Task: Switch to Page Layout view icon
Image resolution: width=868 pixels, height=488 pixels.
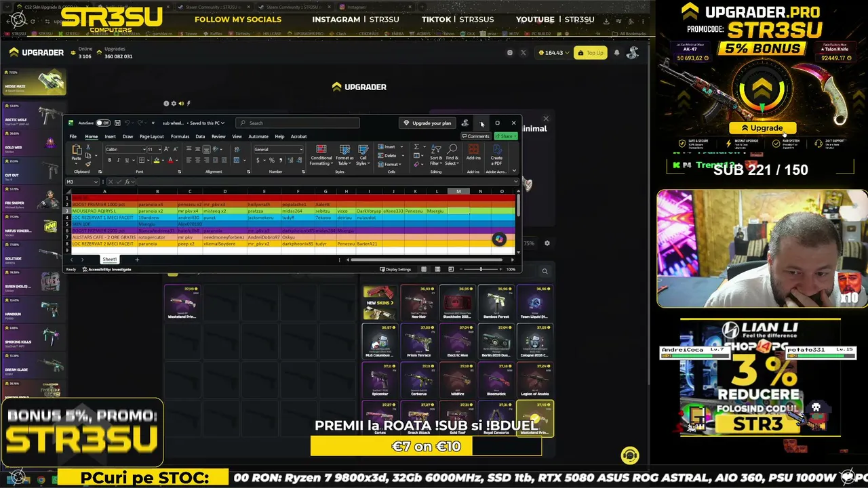Action: coord(437,269)
